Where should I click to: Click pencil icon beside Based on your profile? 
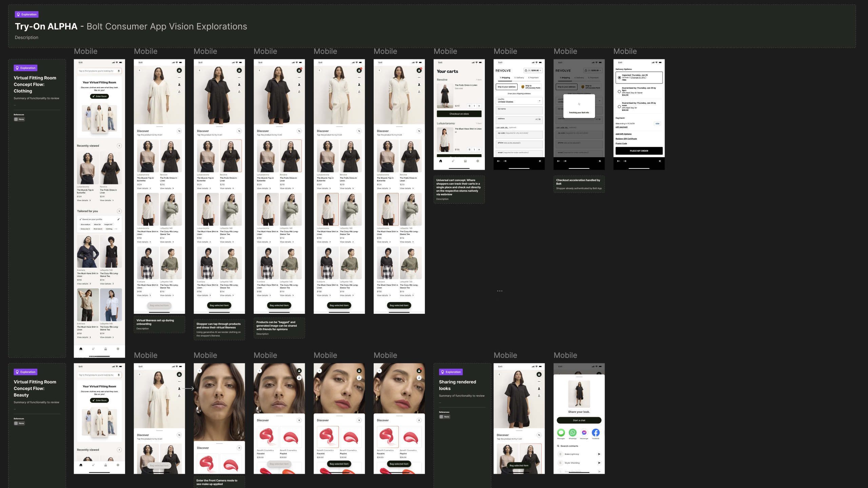click(118, 219)
